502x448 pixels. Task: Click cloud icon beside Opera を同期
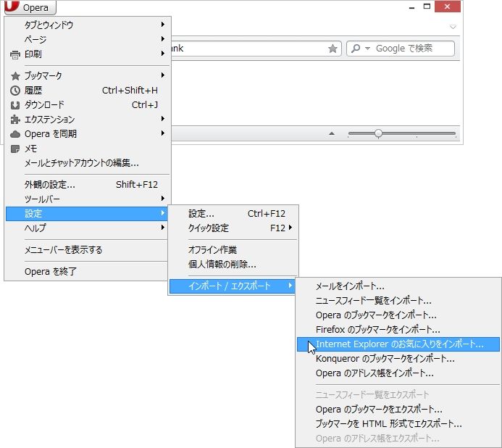(15, 134)
